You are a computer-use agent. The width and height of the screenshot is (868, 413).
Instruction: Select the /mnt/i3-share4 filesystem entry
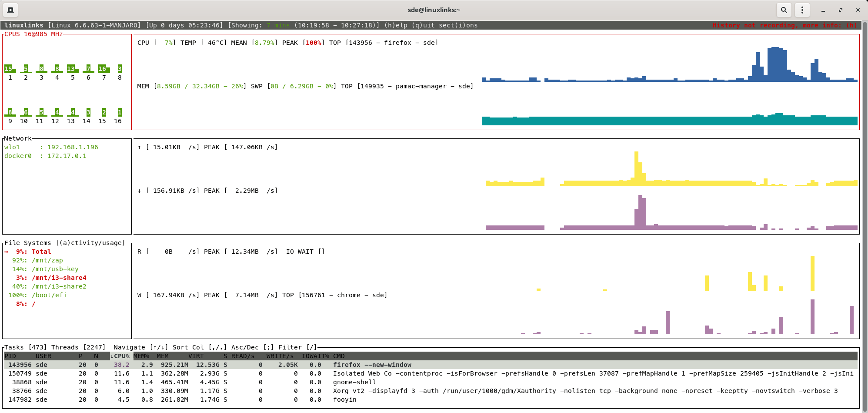51,278
